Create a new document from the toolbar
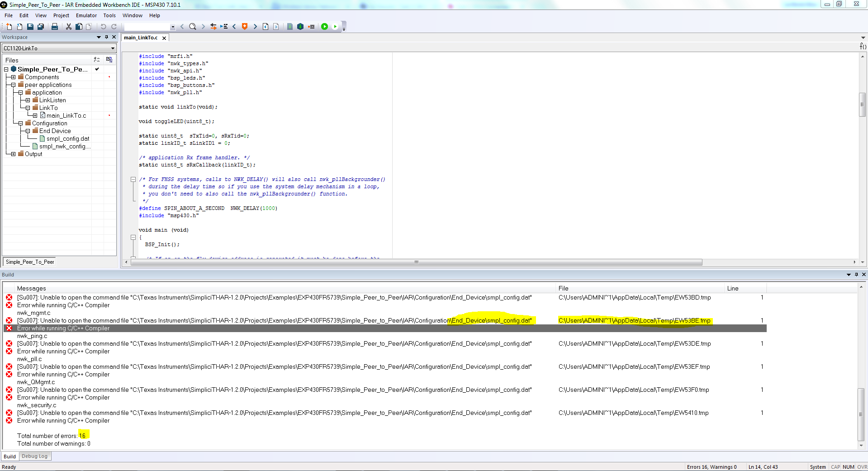This screenshot has height=471, width=868. click(9, 27)
